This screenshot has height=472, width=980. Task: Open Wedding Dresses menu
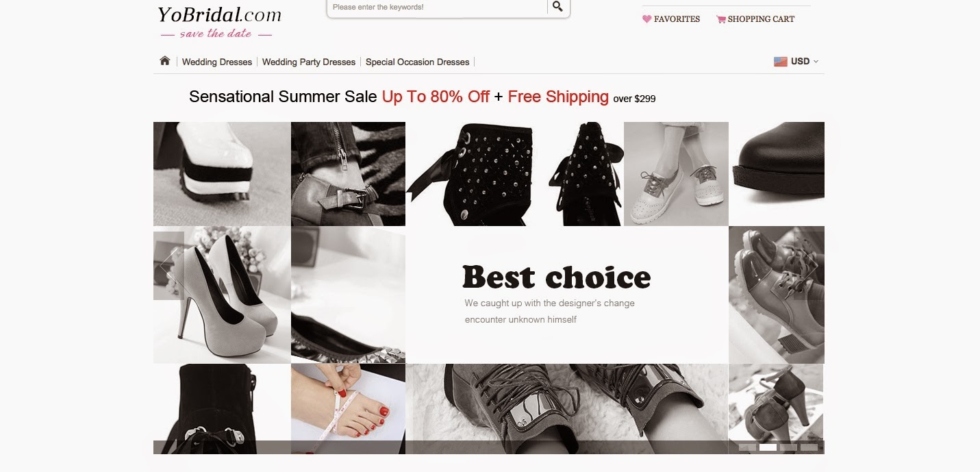[x=217, y=62]
